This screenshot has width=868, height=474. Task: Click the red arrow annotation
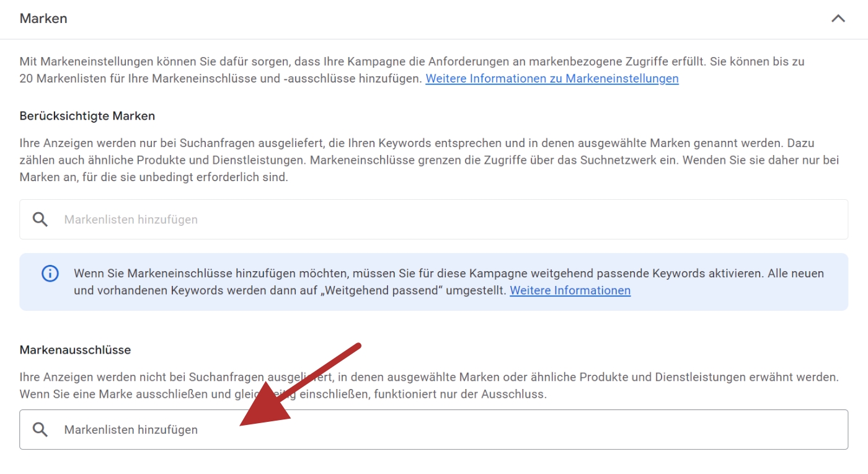coord(298,385)
